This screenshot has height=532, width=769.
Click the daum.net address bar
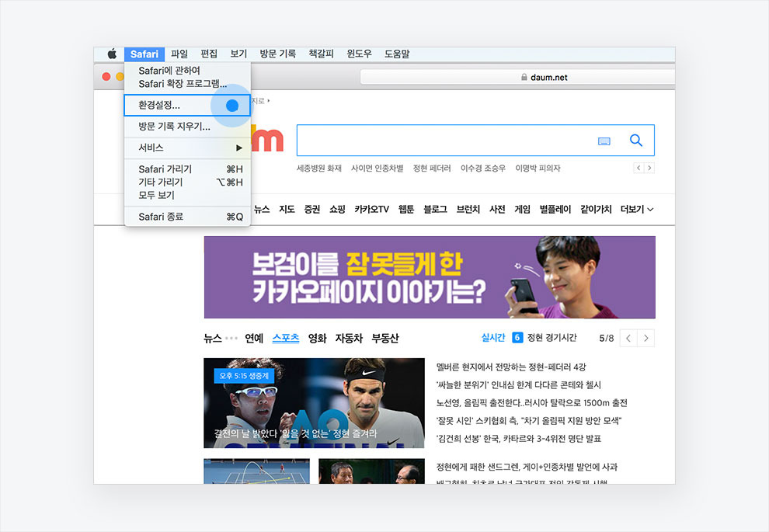click(x=517, y=77)
